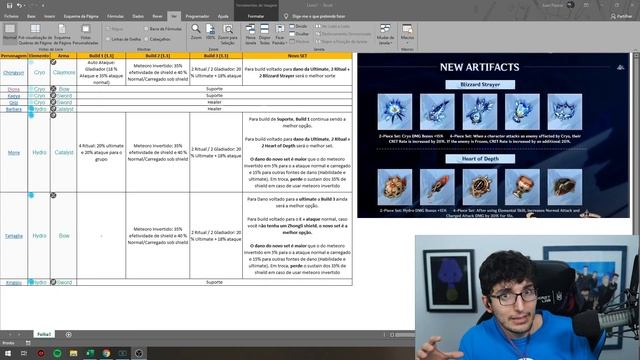Image resolution: width=640 pixels, height=360 pixels.
Task: Select the first Blizzard Strayer flower artifact image
Action: (395, 111)
